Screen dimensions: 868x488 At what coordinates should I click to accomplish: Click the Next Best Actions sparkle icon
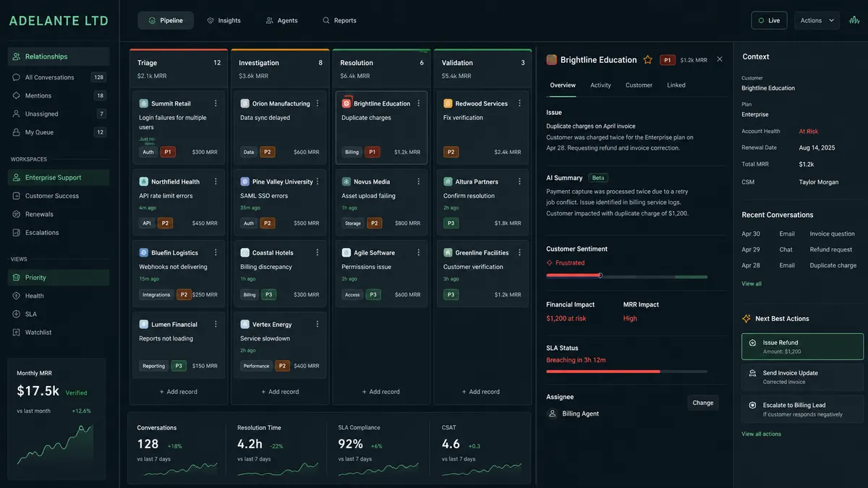click(746, 319)
